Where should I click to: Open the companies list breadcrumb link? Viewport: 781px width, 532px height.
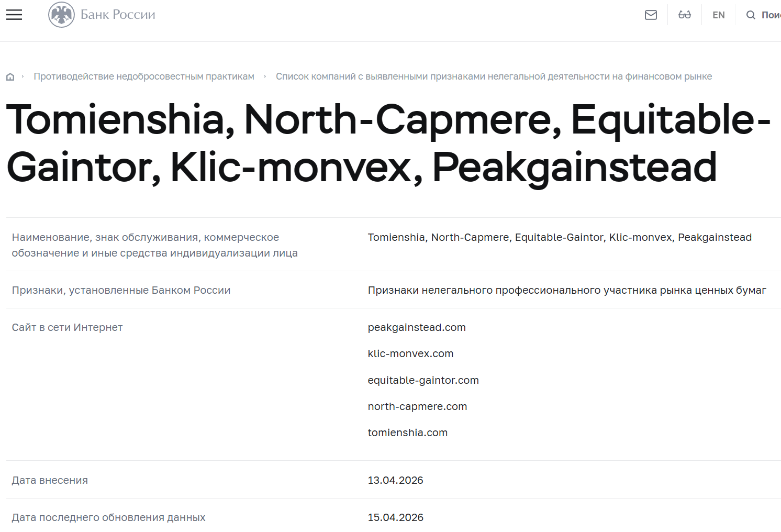(494, 76)
